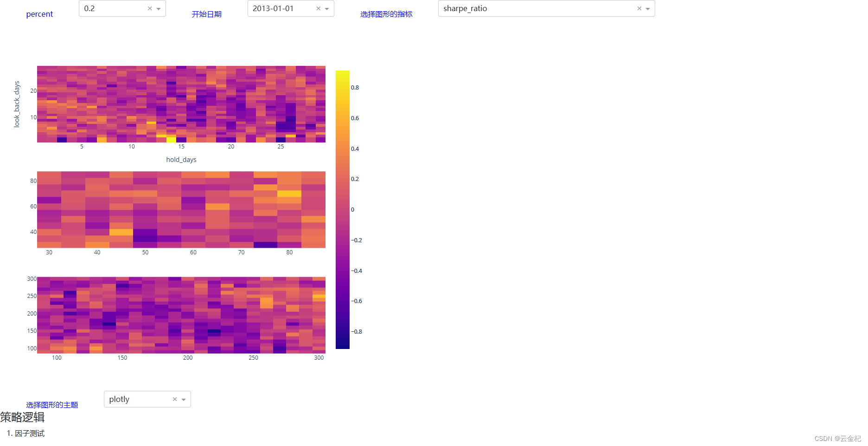This screenshot has height=446, width=868.
Task: Clear the percent dropdown value 0.2
Action: pyautogui.click(x=150, y=8)
